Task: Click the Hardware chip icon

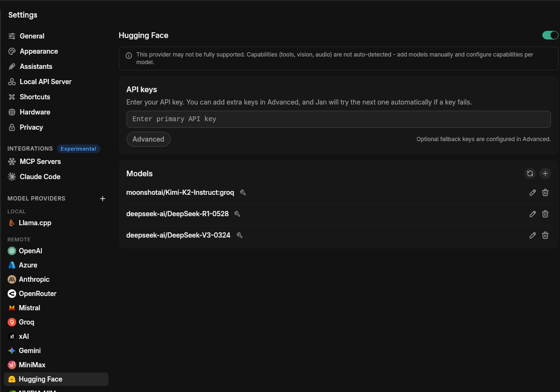Action: [12, 112]
